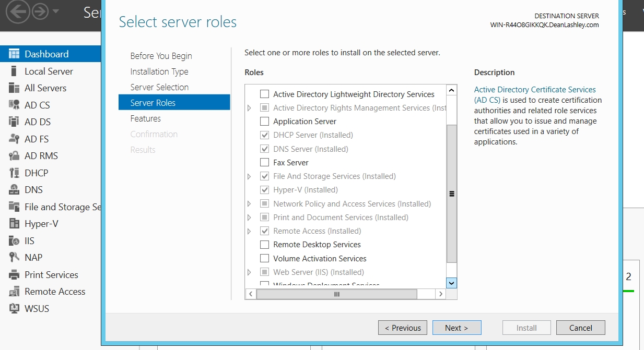Expand File And Storage Services tree node
The width and height of the screenshot is (644, 350).
tap(249, 176)
